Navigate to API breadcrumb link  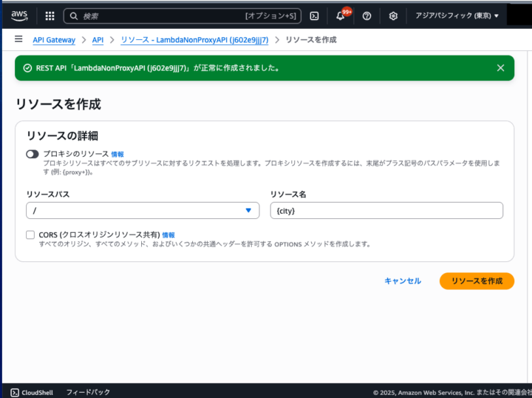click(x=98, y=39)
